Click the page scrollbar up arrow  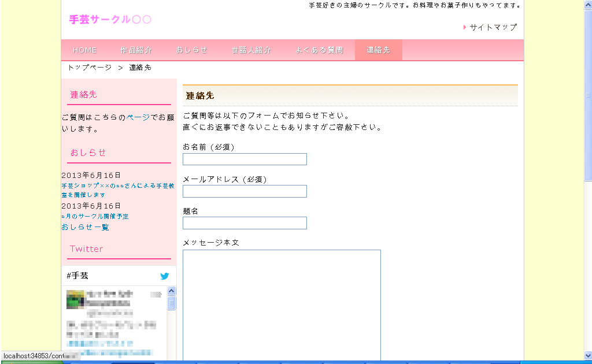click(x=588, y=4)
